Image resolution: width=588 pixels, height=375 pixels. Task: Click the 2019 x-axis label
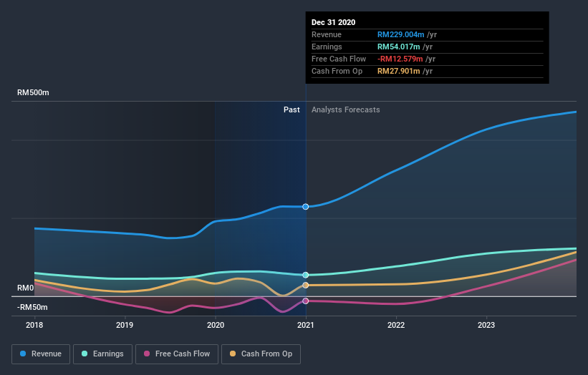125,325
